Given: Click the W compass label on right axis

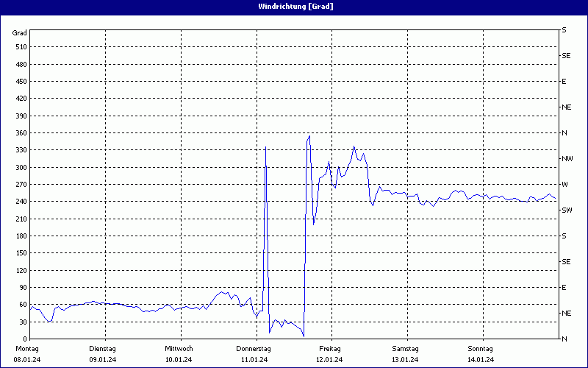Looking at the screenshot, I should tap(564, 184).
